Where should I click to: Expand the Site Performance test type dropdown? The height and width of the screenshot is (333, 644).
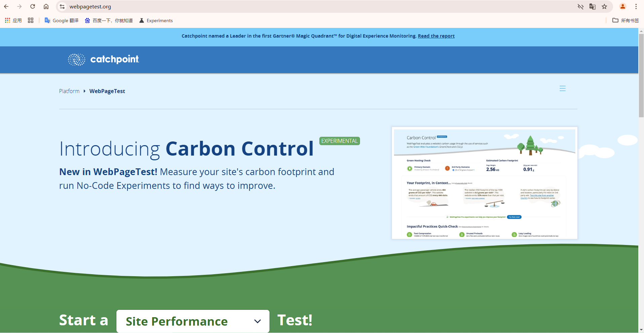pos(193,321)
